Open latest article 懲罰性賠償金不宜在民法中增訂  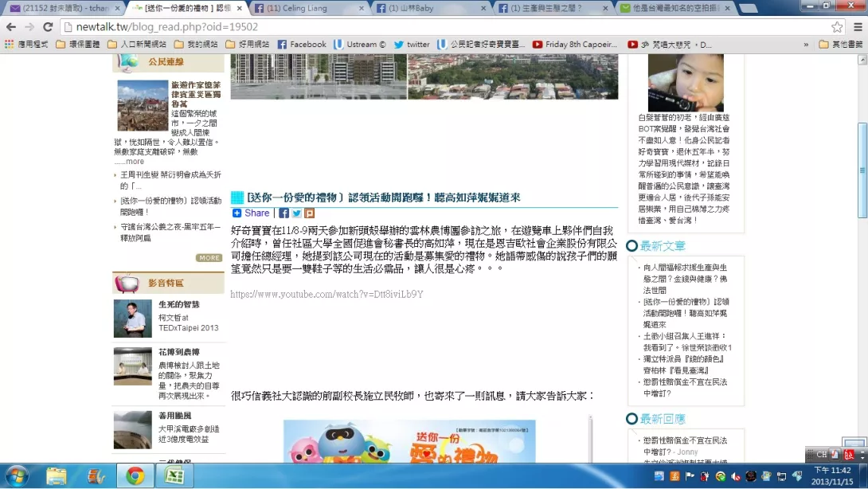pos(686,388)
